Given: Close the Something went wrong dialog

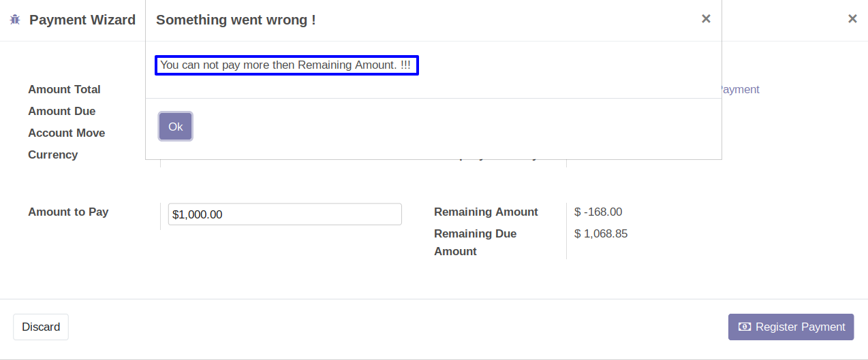Looking at the screenshot, I should 706,19.
